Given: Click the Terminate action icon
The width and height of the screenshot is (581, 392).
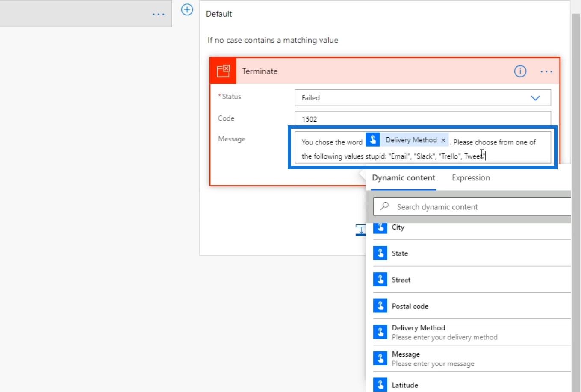Looking at the screenshot, I should [223, 71].
